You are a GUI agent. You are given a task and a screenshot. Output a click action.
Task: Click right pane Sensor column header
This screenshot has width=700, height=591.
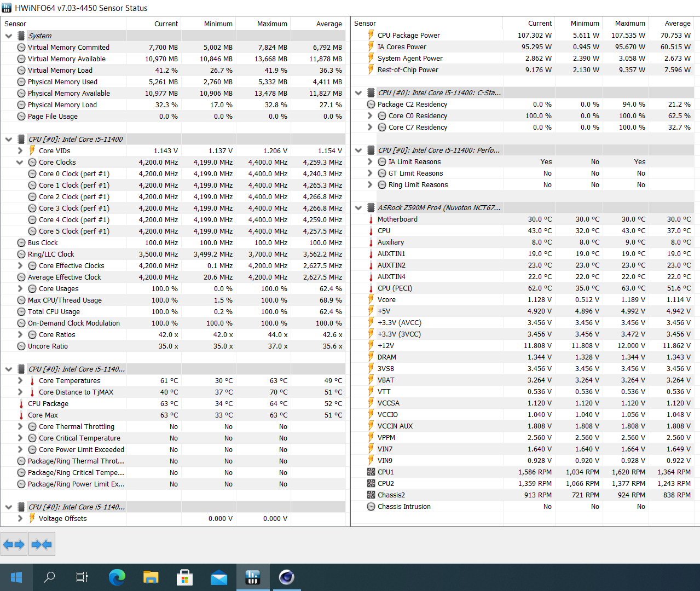coord(426,23)
